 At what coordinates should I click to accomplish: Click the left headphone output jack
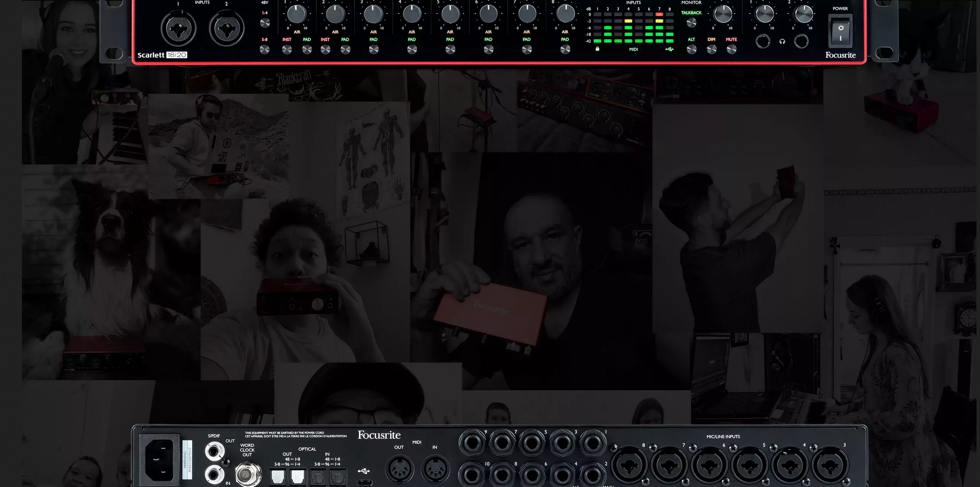coord(762,41)
